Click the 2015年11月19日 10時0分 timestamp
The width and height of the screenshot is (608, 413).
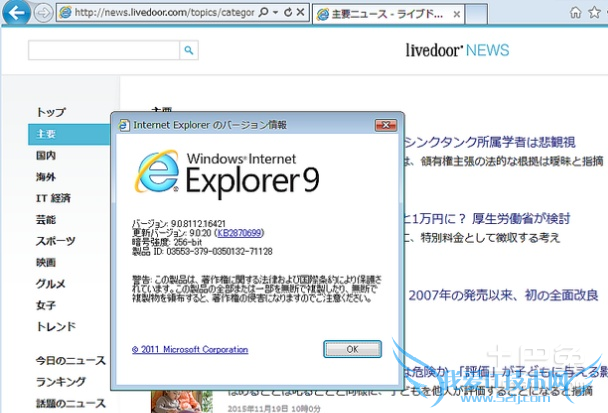tap(274, 408)
